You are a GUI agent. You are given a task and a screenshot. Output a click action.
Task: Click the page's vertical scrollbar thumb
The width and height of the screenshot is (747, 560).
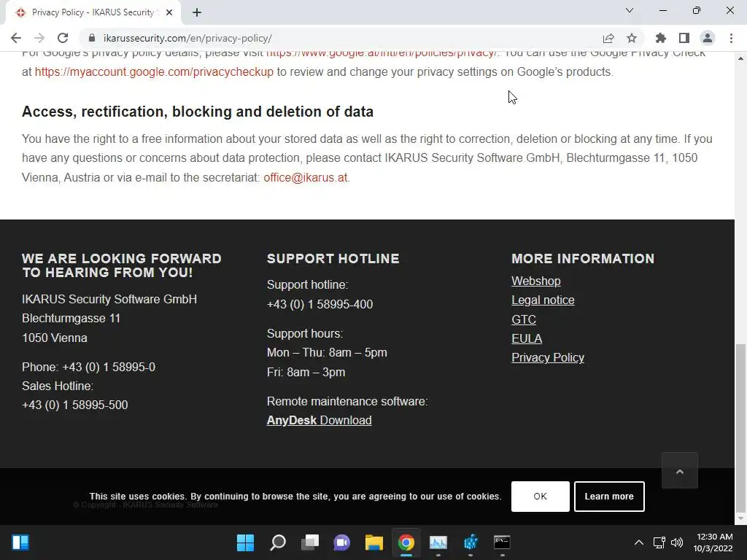[x=740, y=427]
